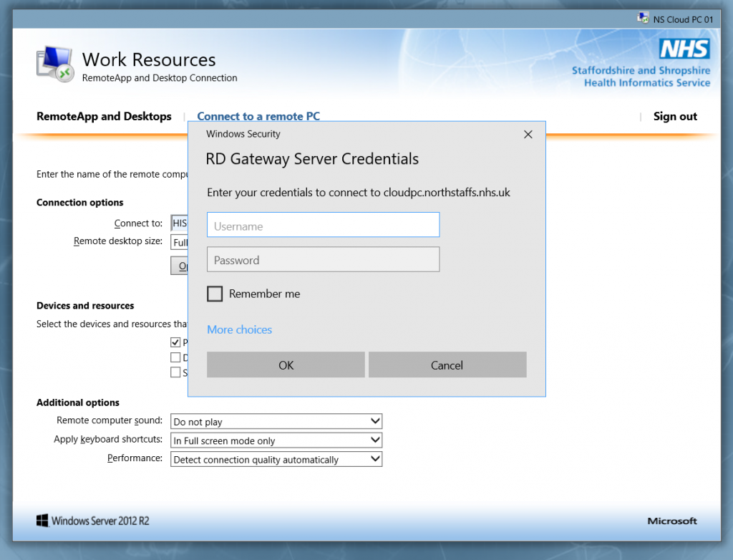Image resolution: width=733 pixels, height=560 pixels.
Task: Click the Windows Server 2012 R2 logo
Action: (x=93, y=521)
